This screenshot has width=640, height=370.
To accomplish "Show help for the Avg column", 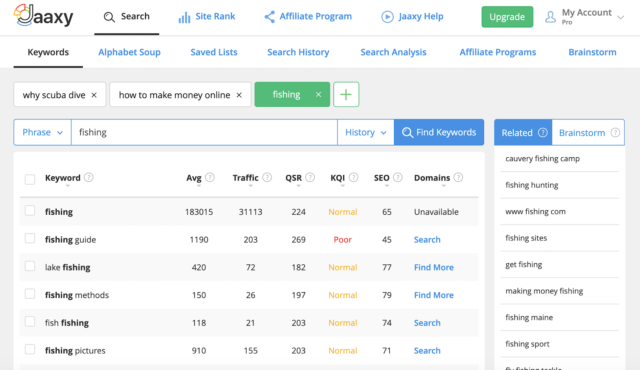I will [x=210, y=177].
